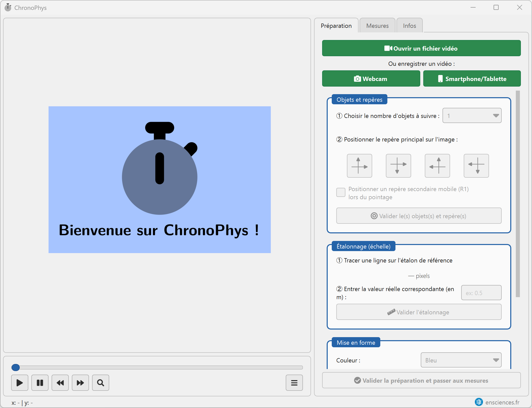The image size is (532, 408).
Task: Open the Couleur dropdown
Action: (461, 360)
